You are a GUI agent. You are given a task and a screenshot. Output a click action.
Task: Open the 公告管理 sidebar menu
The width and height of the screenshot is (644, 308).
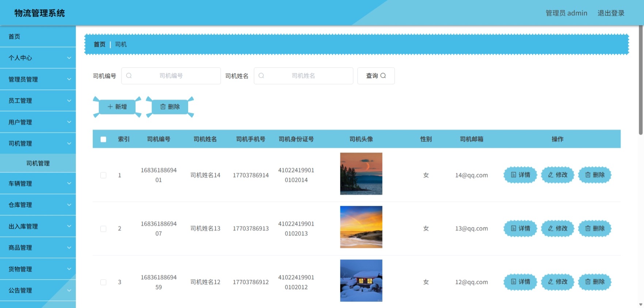38,290
